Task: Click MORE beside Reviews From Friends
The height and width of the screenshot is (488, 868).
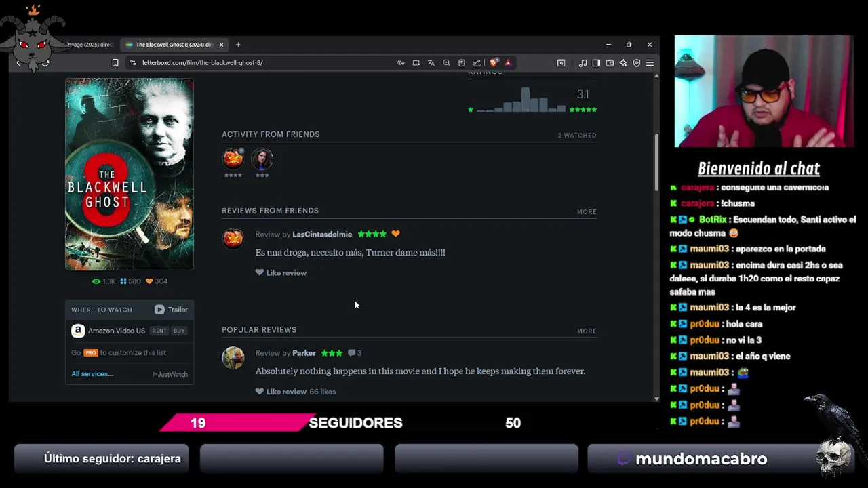Action: click(587, 212)
